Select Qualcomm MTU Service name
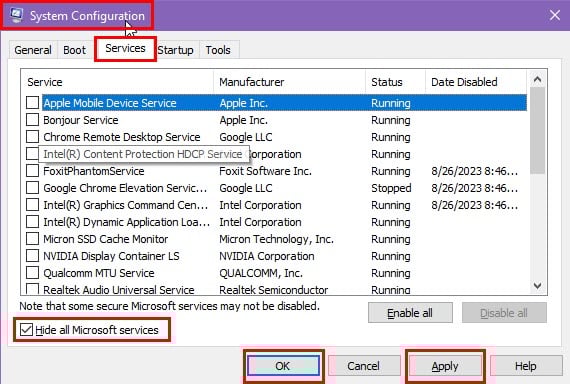 coord(99,273)
